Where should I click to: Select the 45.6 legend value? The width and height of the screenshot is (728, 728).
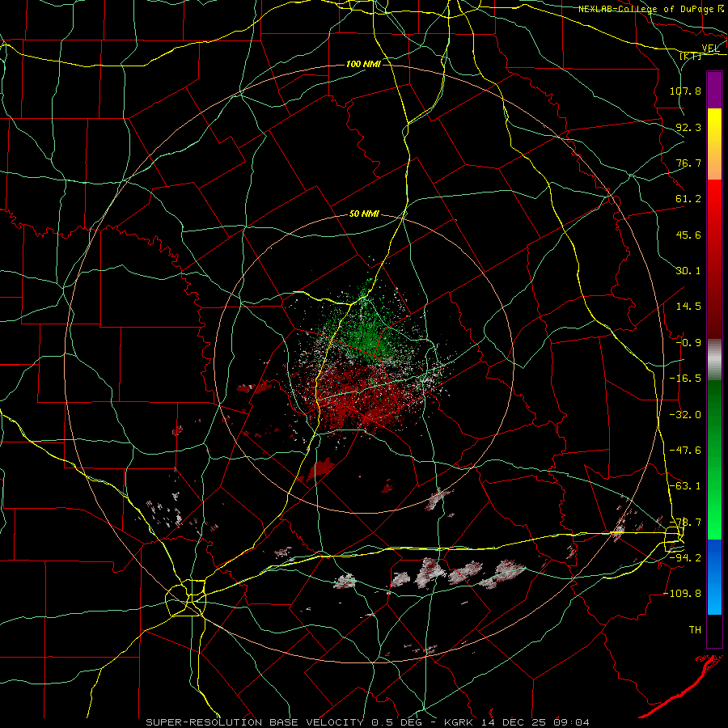[x=688, y=235]
